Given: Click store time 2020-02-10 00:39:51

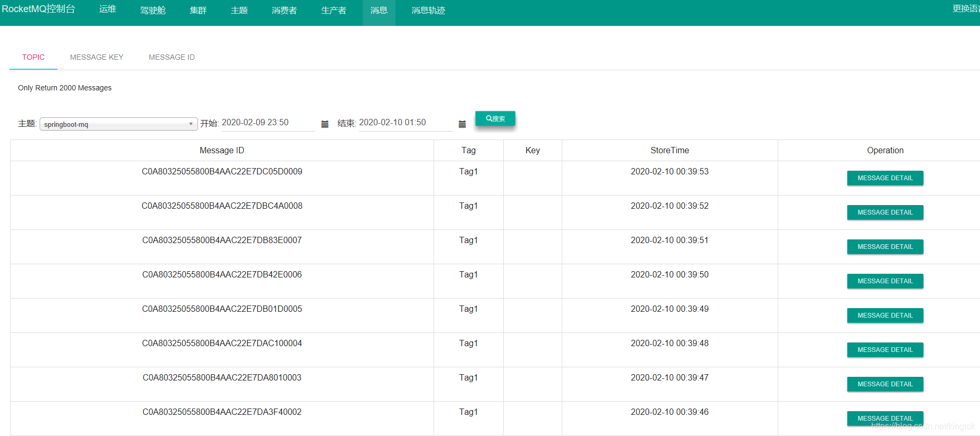Looking at the screenshot, I should 670,240.
